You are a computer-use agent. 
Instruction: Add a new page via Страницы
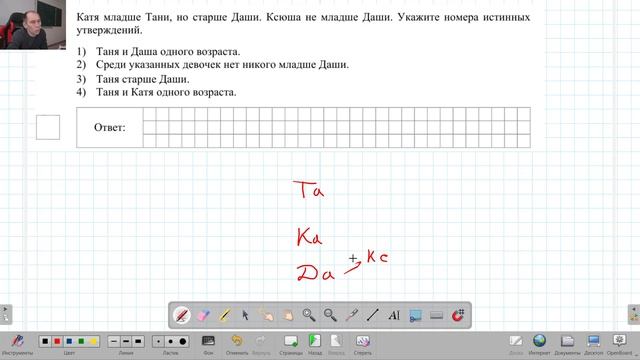[291, 344]
